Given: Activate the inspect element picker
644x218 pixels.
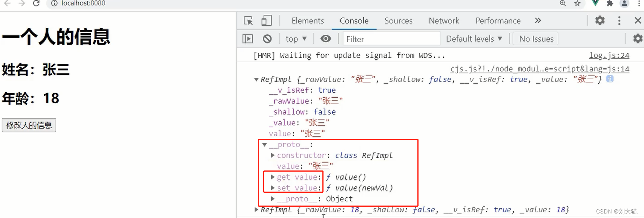Looking at the screenshot, I should (248, 21).
